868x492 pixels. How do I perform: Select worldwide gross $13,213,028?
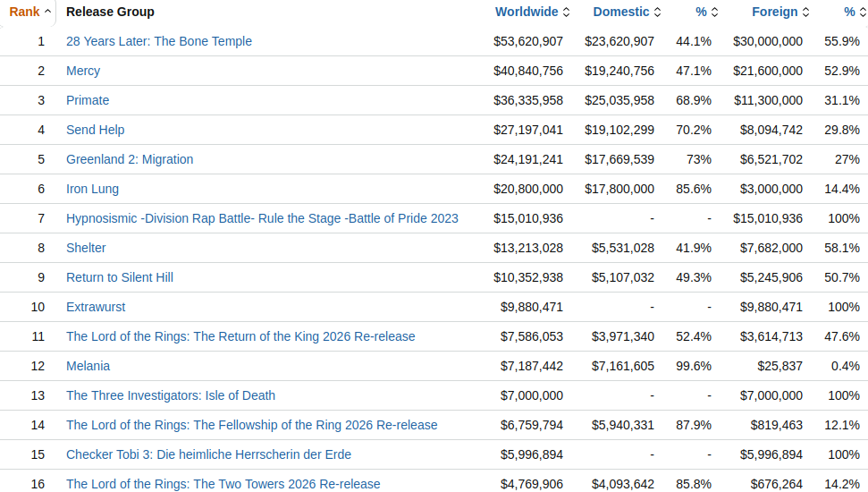point(528,248)
